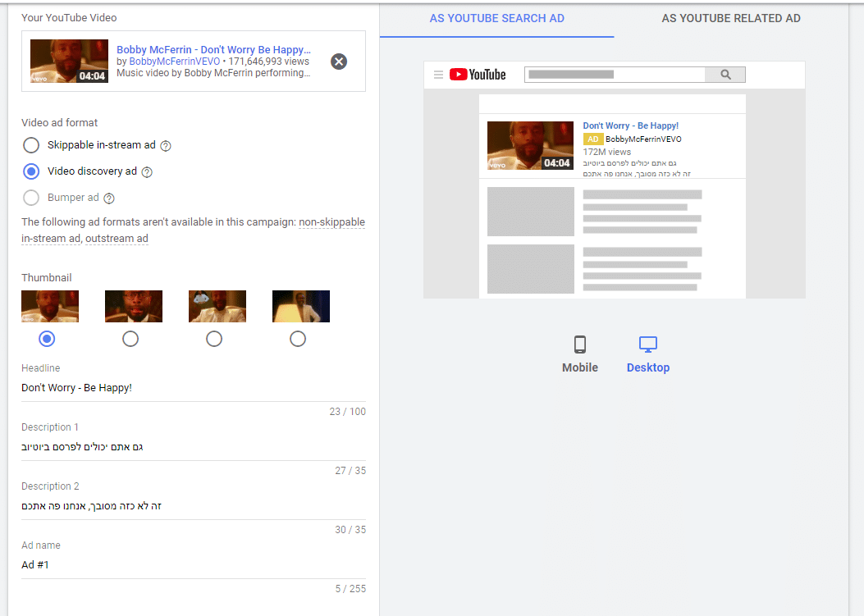Click the YouTube logo in preview
Image resolution: width=864 pixels, height=616 pixels.
click(478, 75)
